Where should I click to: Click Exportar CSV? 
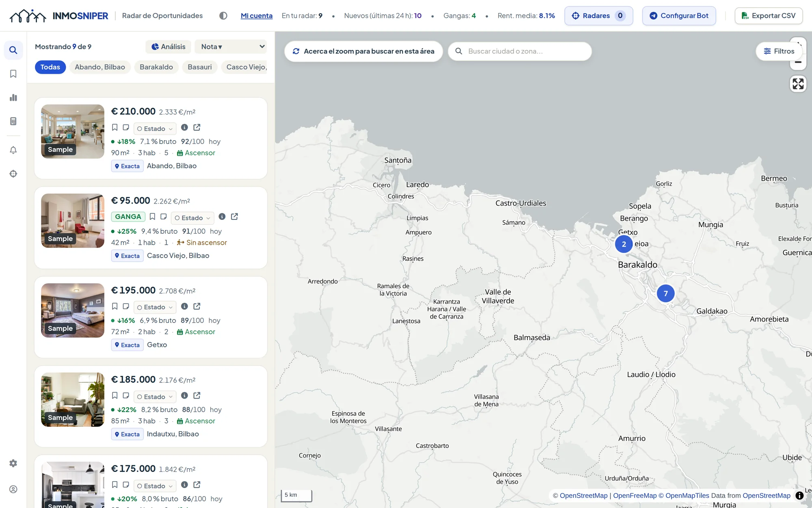768,15
